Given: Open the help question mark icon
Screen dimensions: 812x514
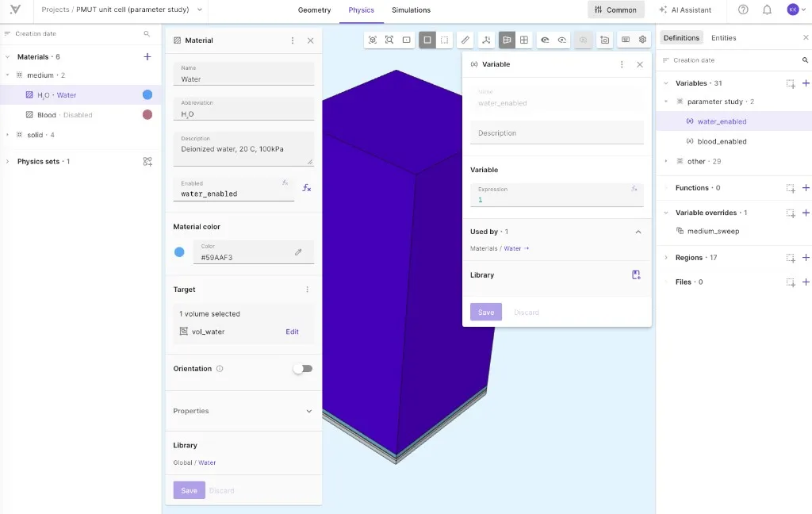Looking at the screenshot, I should coord(743,10).
